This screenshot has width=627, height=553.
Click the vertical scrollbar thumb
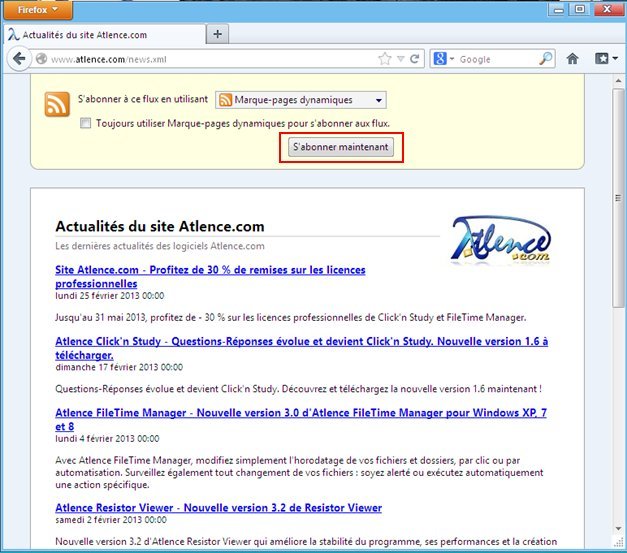[x=618, y=198]
